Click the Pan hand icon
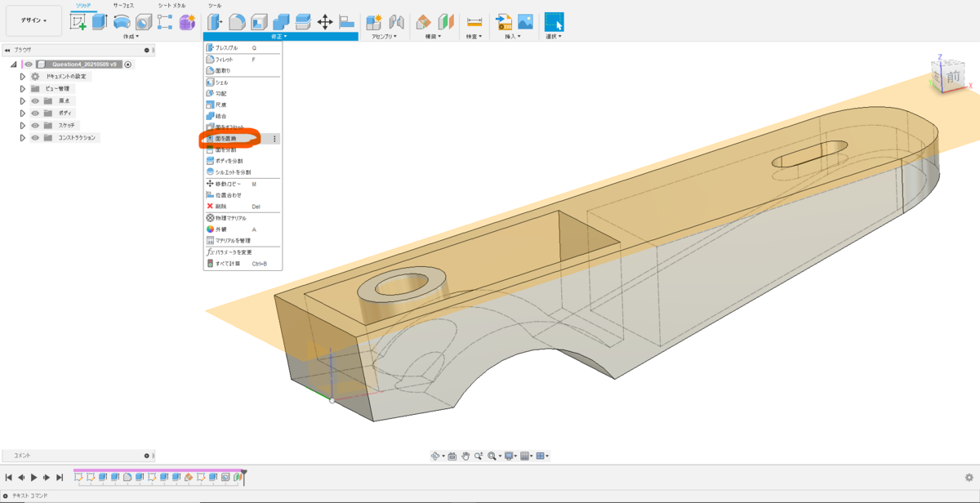Screen dimensions: 980x503 point(465,456)
